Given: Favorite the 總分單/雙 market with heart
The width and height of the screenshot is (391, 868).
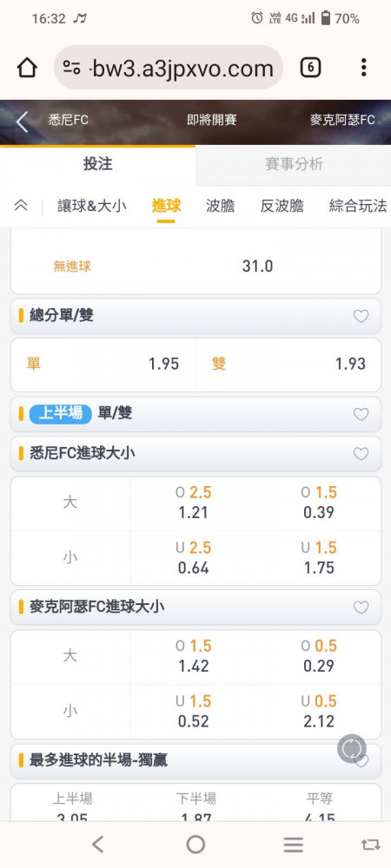Looking at the screenshot, I should pyautogui.click(x=361, y=316).
